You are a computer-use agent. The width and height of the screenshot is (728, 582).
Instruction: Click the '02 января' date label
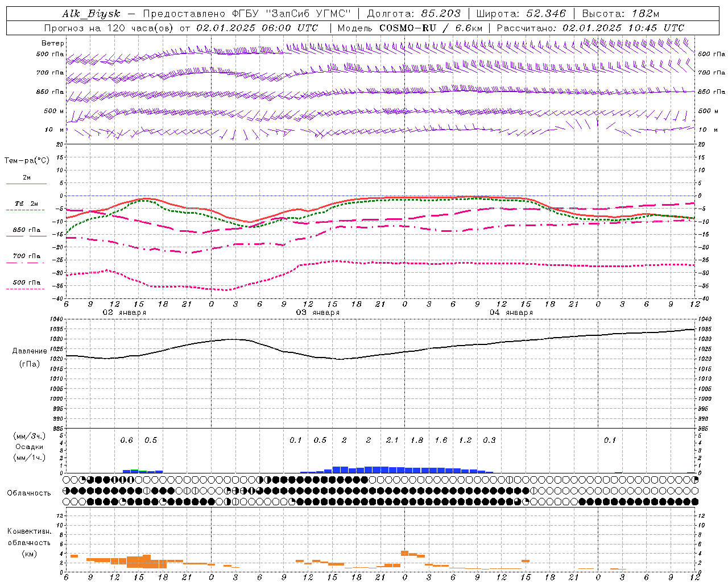tap(124, 313)
